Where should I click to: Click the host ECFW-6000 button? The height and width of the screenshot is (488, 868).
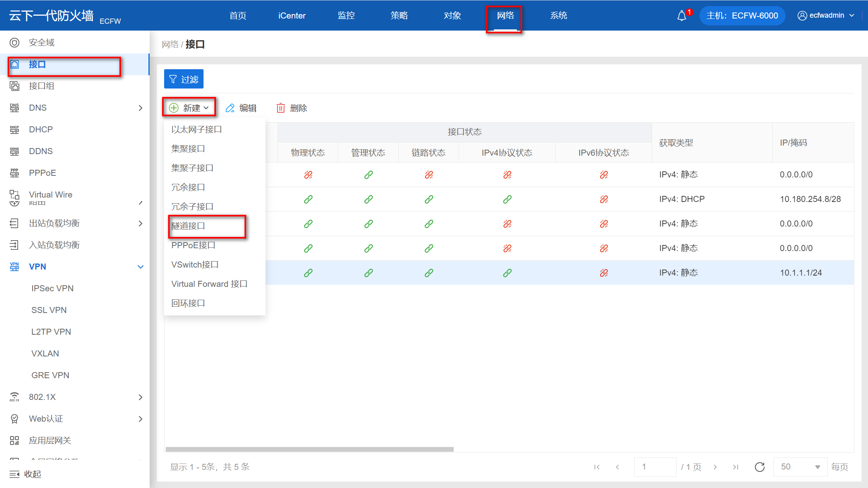742,16
